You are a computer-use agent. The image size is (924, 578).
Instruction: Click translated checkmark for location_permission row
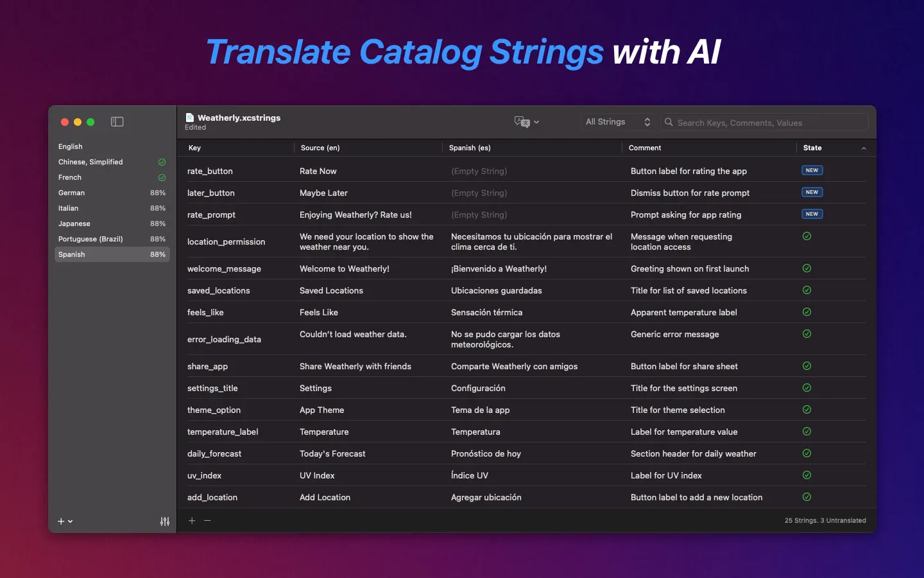pos(807,236)
